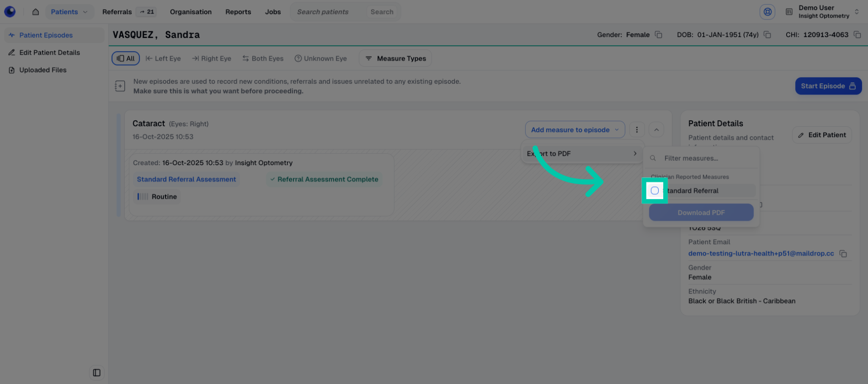This screenshot has height=384, width=868.
Task: Click the organisation building icon near Demo User
Action: [789, 12]
